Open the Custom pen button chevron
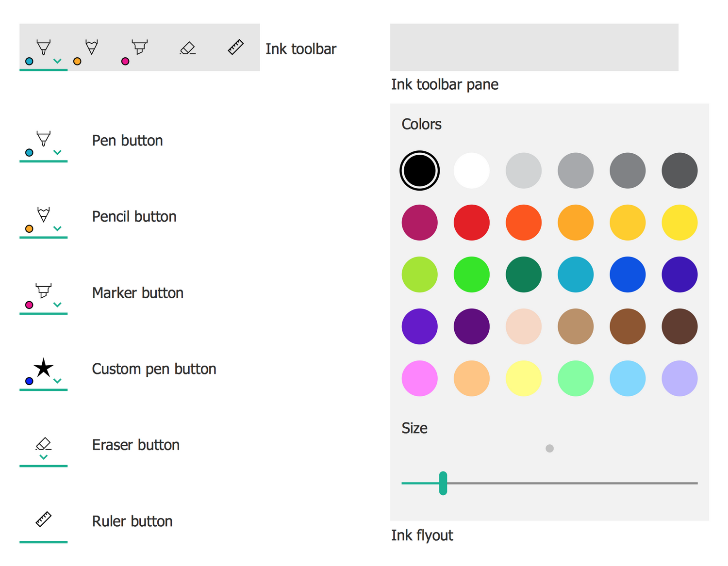The width and height of the screenshot is (728, 566). 57,381
